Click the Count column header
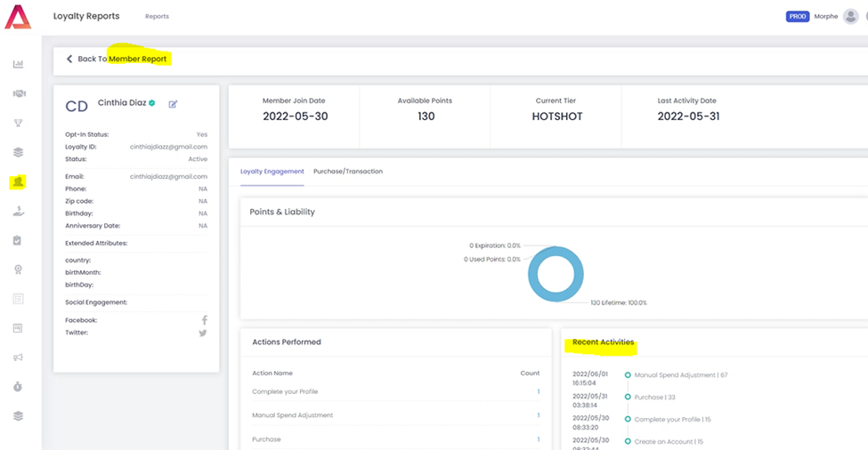 coord(530,374)
